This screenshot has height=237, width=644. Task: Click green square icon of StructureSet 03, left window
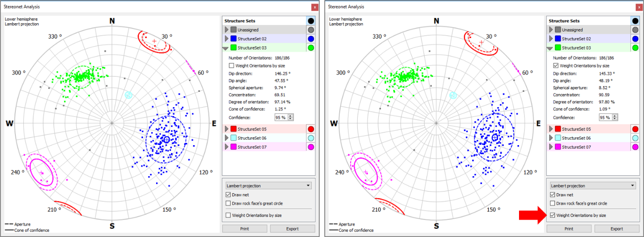(x=233, y=48)
